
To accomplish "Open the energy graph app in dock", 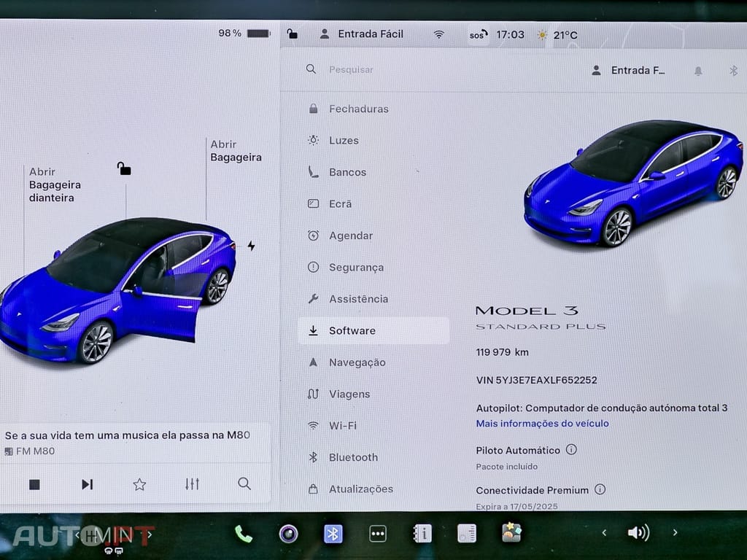I will [x=467, y=534].
